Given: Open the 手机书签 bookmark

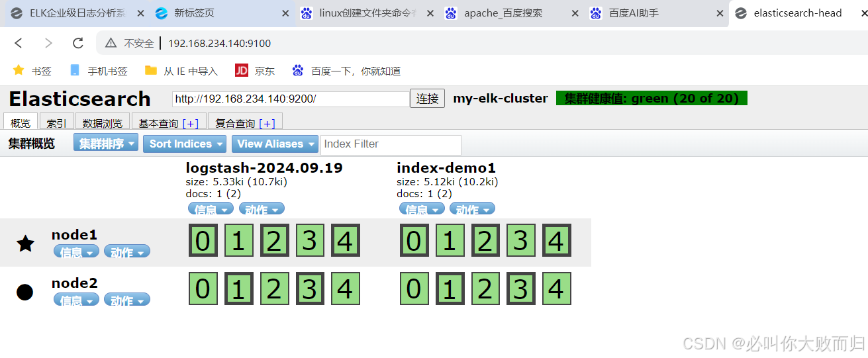Looking at the screenshot, I should pos(98,71).
